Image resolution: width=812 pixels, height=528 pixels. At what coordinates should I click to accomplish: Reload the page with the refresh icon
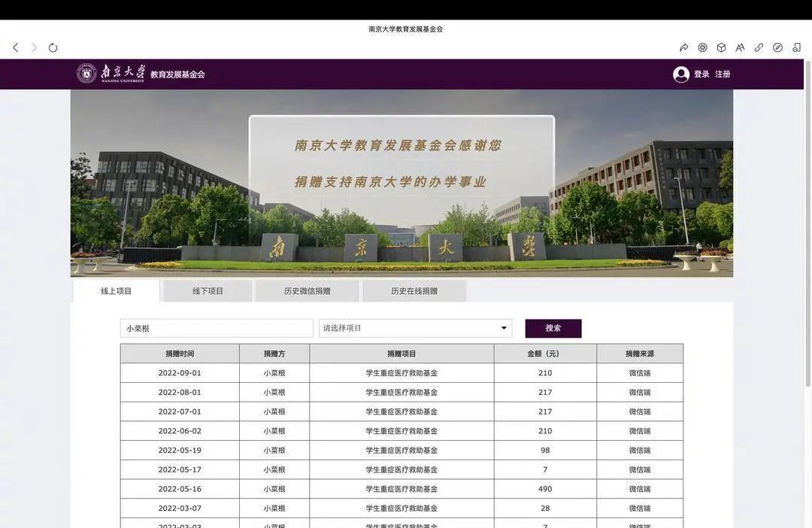53,47
